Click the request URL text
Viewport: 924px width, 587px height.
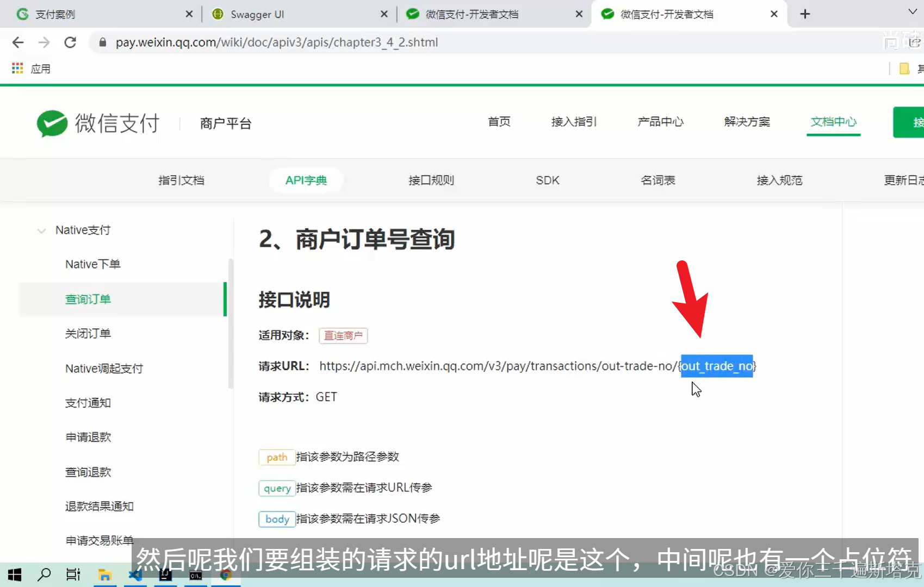pos(537,366)
